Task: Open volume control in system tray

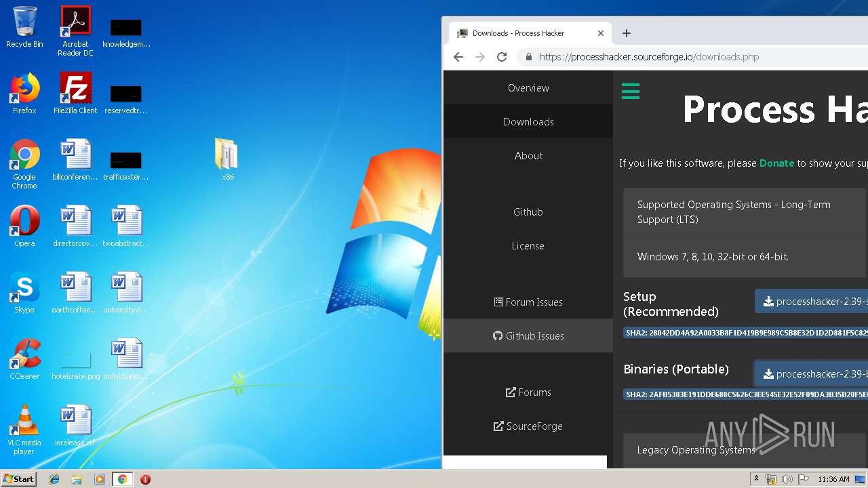Action: click(x=787, y=479)
